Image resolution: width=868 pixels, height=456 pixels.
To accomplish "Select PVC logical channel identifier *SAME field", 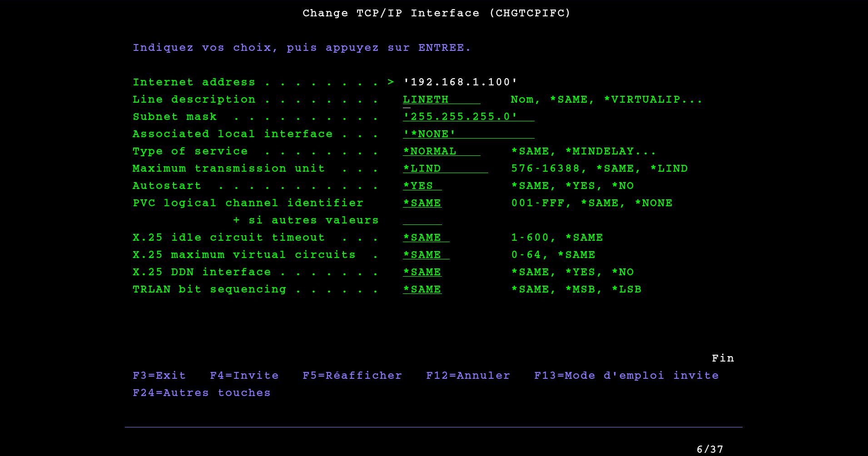I will tap(422, 203).
